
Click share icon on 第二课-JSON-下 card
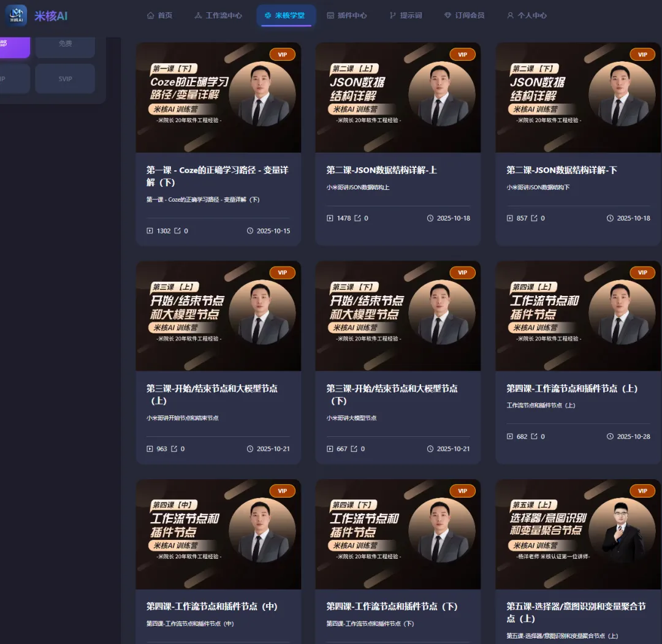pos(534,218)
